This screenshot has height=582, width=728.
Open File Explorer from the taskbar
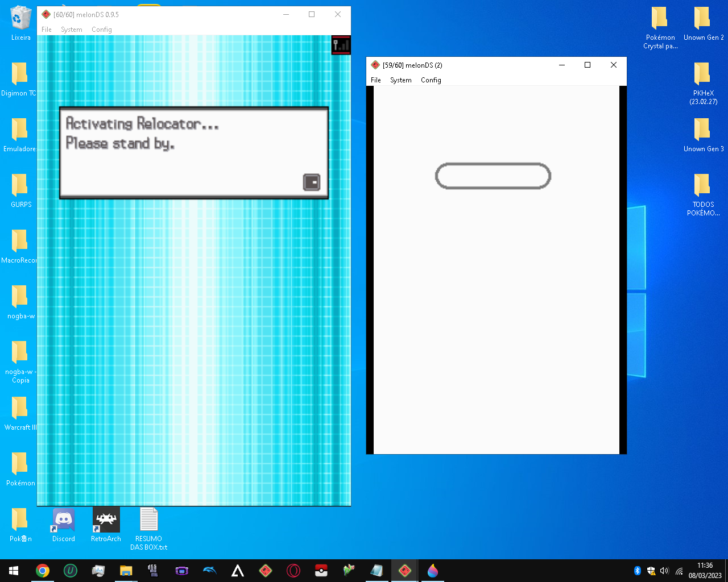point(126,571)
